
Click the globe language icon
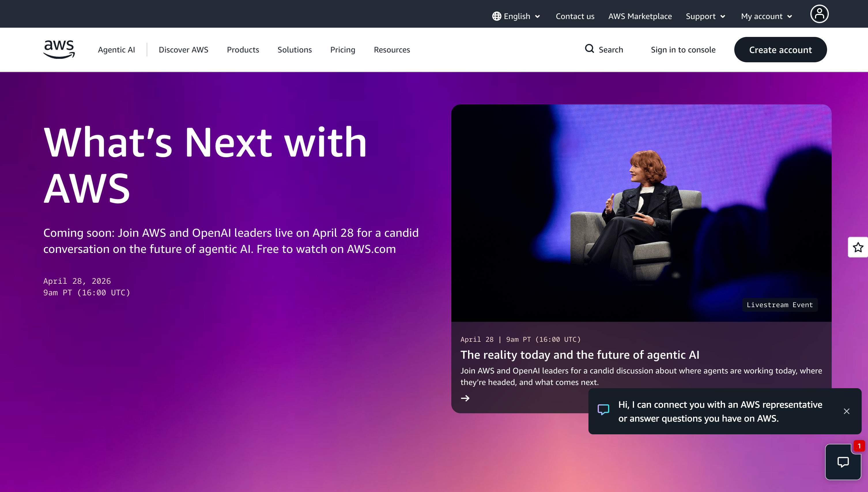(x=497, y=16)
